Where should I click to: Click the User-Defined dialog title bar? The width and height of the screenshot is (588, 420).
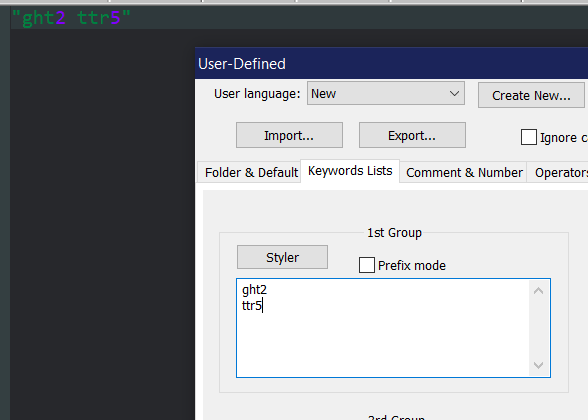[x=391, y=63]
